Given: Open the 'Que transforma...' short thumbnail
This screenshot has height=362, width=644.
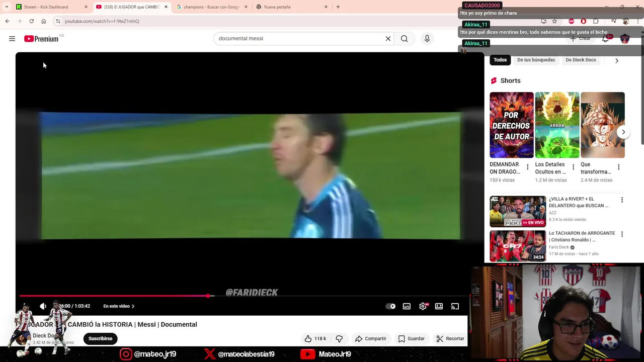Looking at the screenshot, I should pyautogui.click(x=602, y=125).
